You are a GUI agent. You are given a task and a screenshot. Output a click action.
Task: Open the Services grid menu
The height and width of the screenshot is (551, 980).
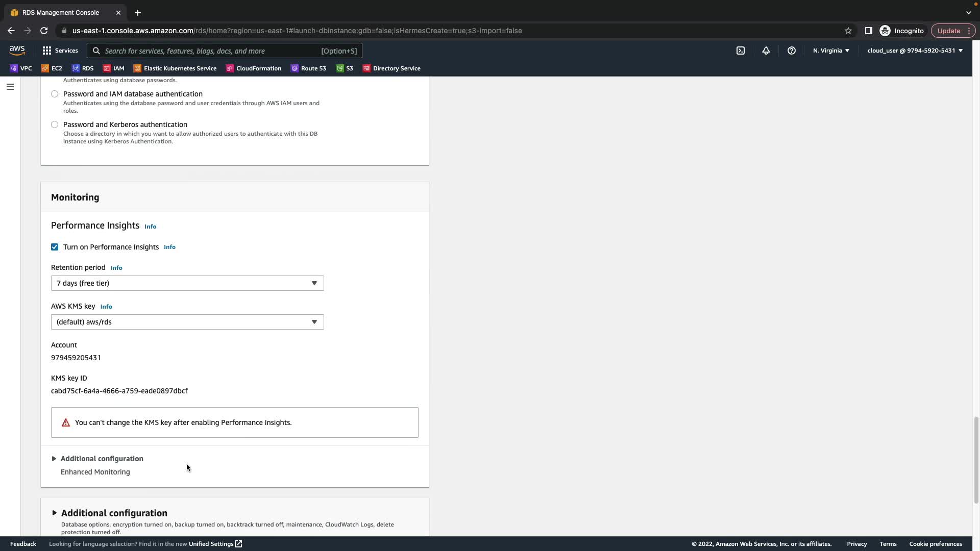click(60, 51)
